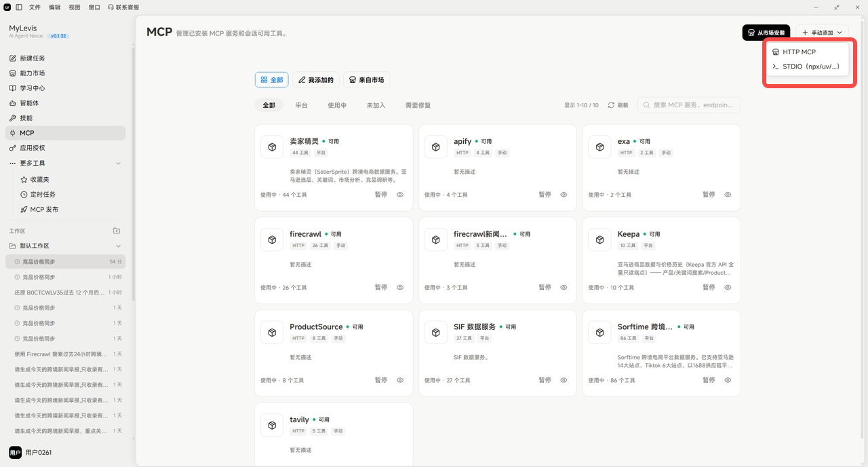Toggle eye icon on SIF 数据服务 card
This screenshot has width=868, height=467.
564,381
